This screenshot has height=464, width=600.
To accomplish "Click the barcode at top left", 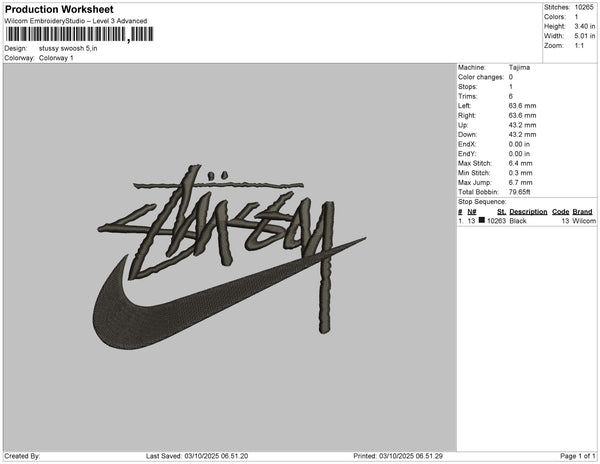I will coord(80,34).
